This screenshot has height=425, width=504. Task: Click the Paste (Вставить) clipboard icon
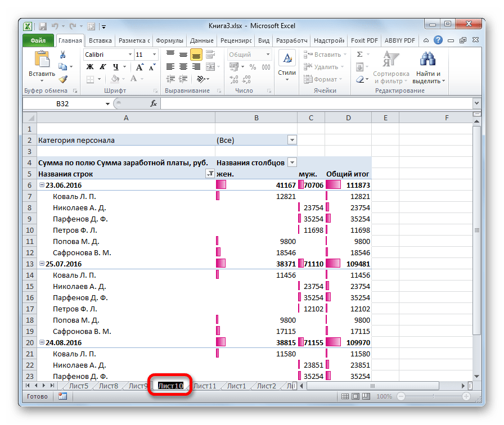[42, 60]
